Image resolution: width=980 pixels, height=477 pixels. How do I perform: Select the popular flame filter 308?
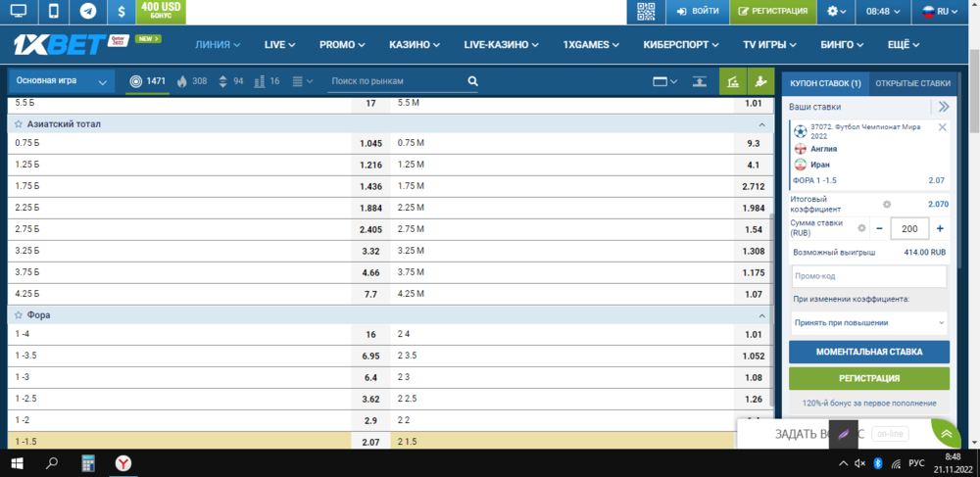(x=192, y=81)
